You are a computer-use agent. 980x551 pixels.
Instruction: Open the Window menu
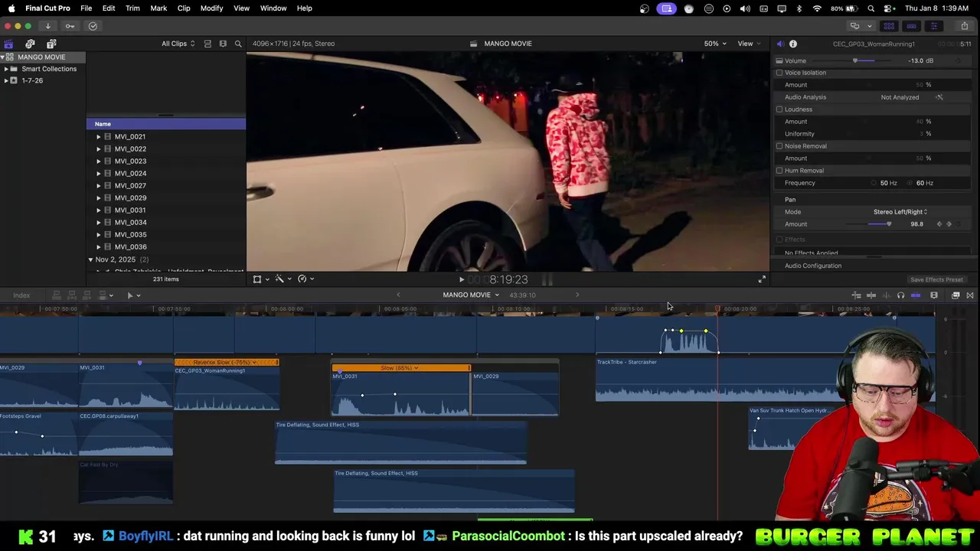(273, 8)
